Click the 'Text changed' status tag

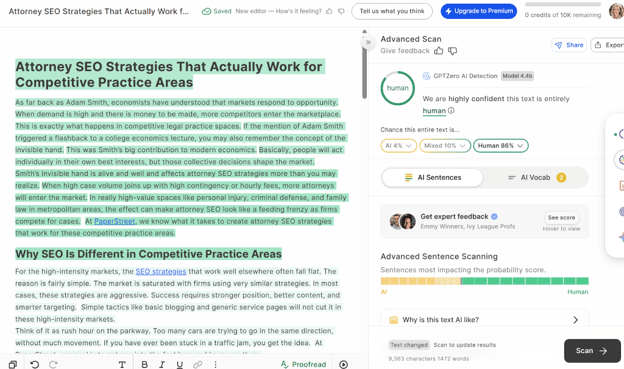(x=409, y=345)
